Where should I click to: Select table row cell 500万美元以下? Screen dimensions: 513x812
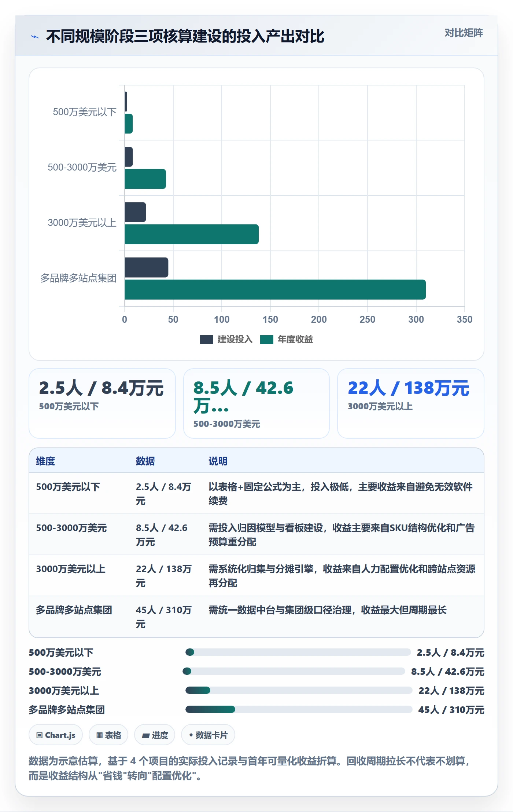tap(68, 487)
